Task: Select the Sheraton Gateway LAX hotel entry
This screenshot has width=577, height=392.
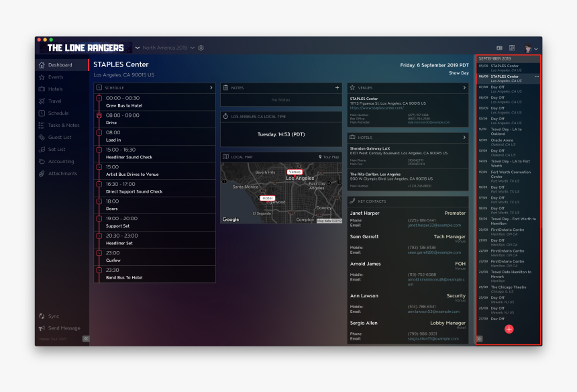Action: coord(408,156)
